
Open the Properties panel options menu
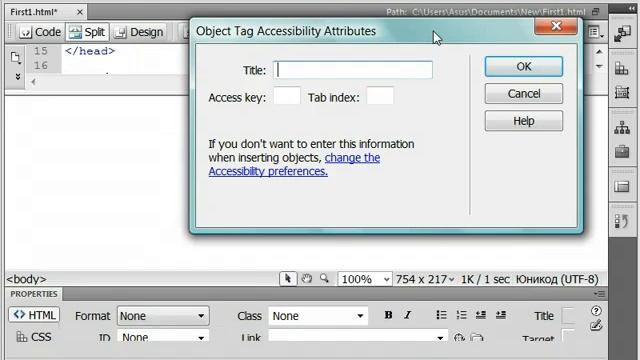click(x=599, y=294)
